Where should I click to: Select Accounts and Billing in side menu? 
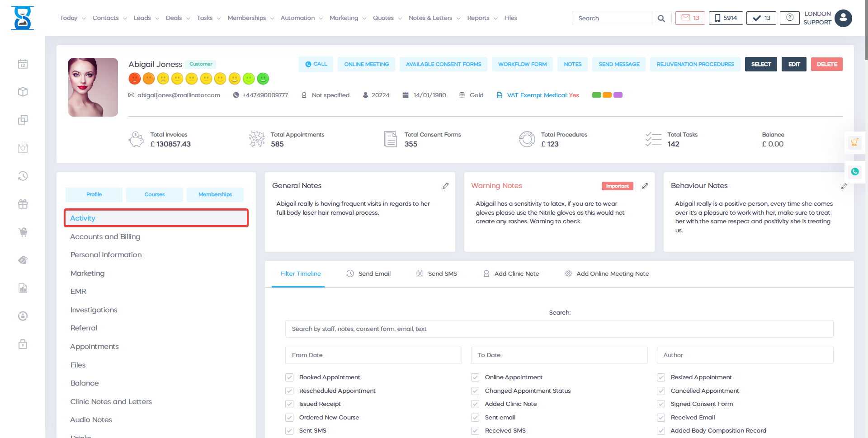105,237
